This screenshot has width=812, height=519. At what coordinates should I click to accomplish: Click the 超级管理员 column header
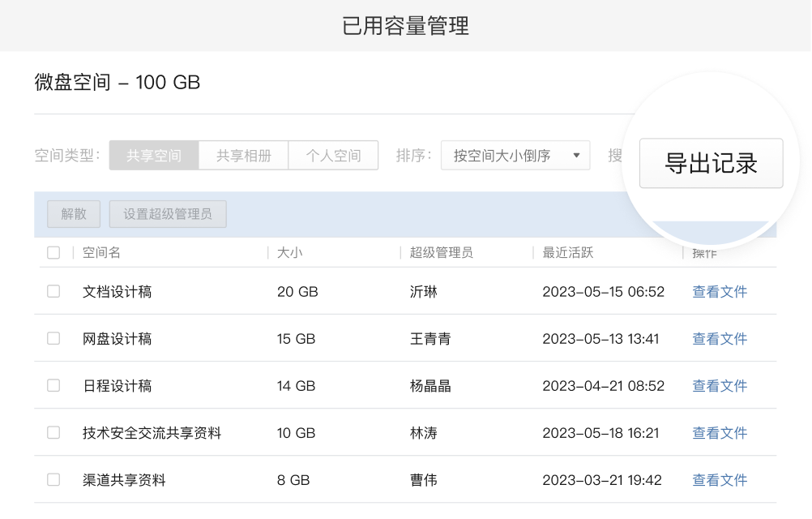tap(441, 253)
